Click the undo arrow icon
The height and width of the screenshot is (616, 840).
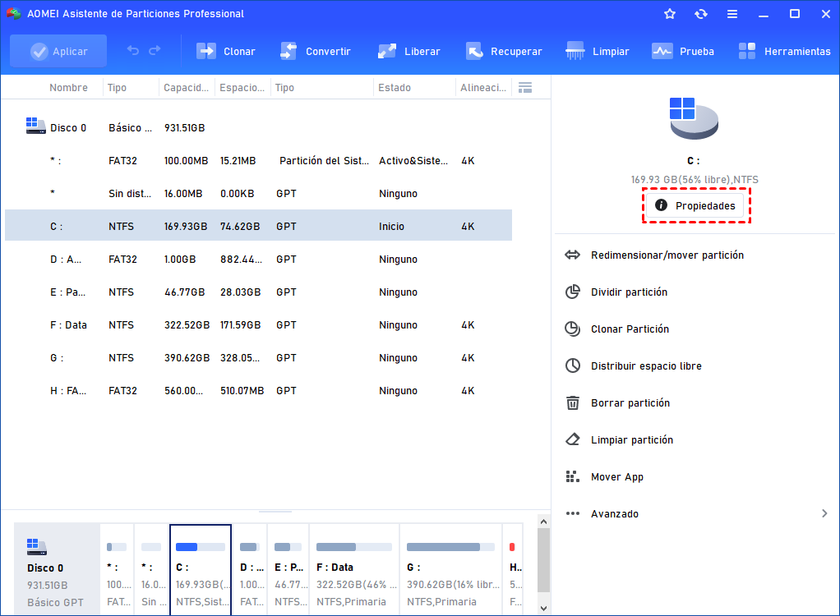pos(133,51)
